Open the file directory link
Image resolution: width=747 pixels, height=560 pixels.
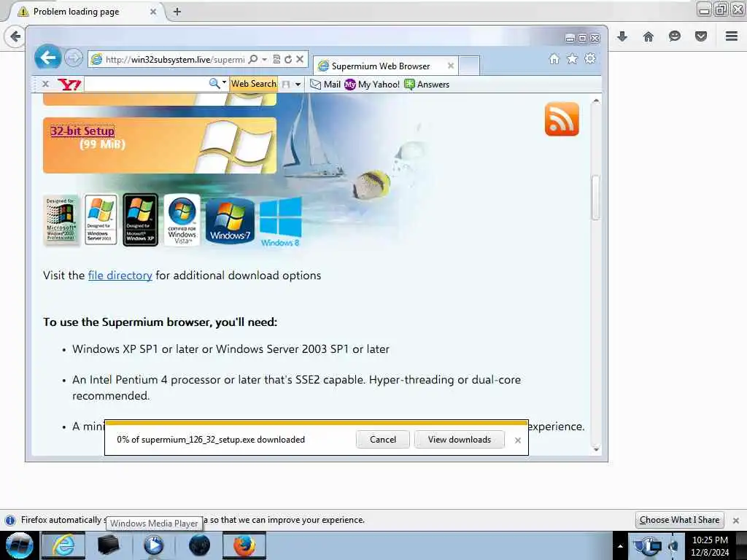click(120, 275)
